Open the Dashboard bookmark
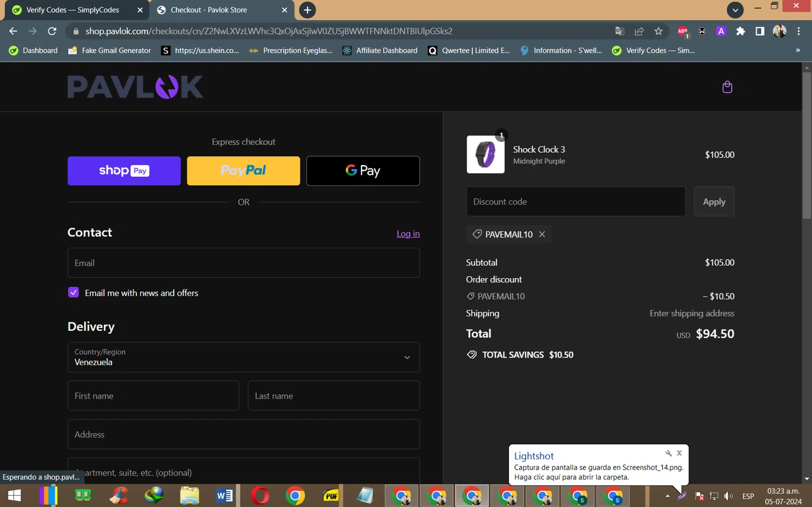The height and width of the screenshot is (507, 812). pos(34,50)
